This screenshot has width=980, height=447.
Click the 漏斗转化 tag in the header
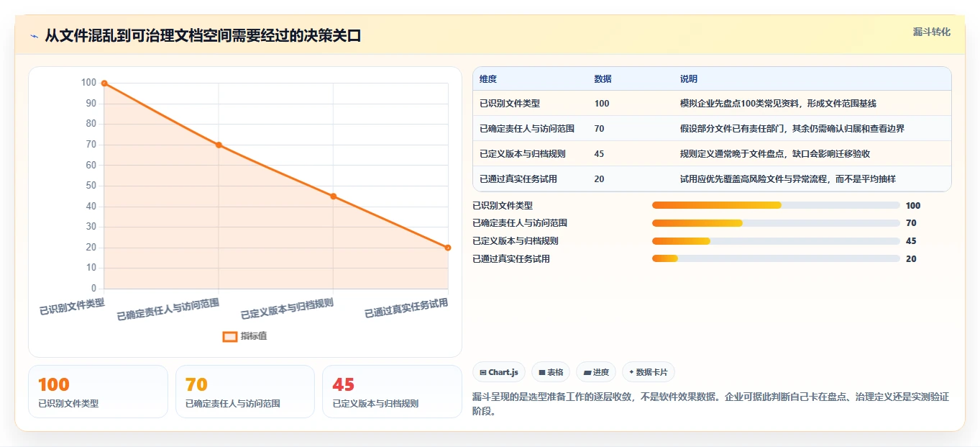click(x=932, y=32)
